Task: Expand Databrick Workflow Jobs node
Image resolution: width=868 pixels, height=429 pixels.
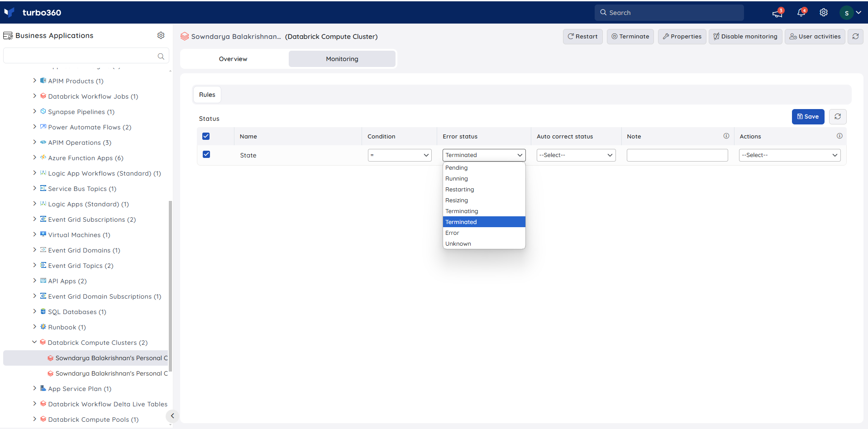Action: (x=35, y=96)
